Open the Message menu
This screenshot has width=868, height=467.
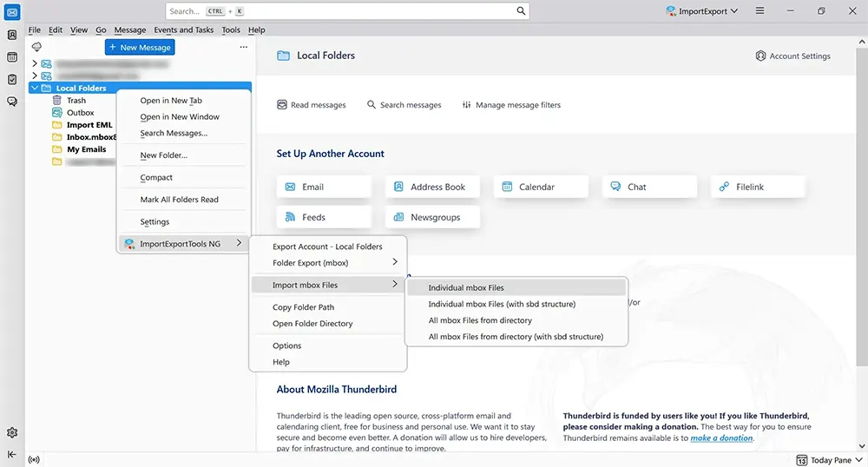[x=130, y=30]
